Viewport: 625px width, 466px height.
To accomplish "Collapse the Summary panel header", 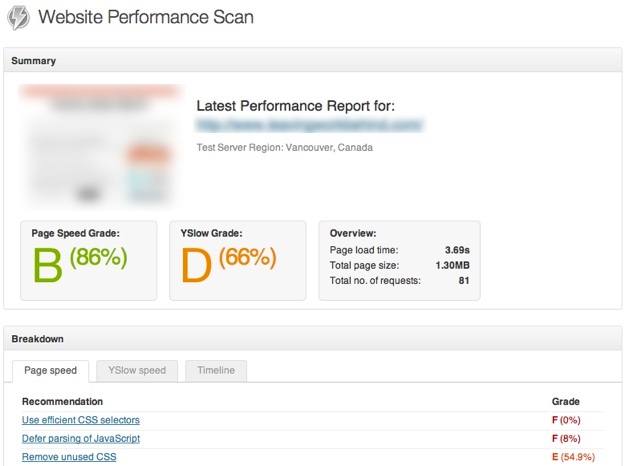I will click(x=312, y=61).
